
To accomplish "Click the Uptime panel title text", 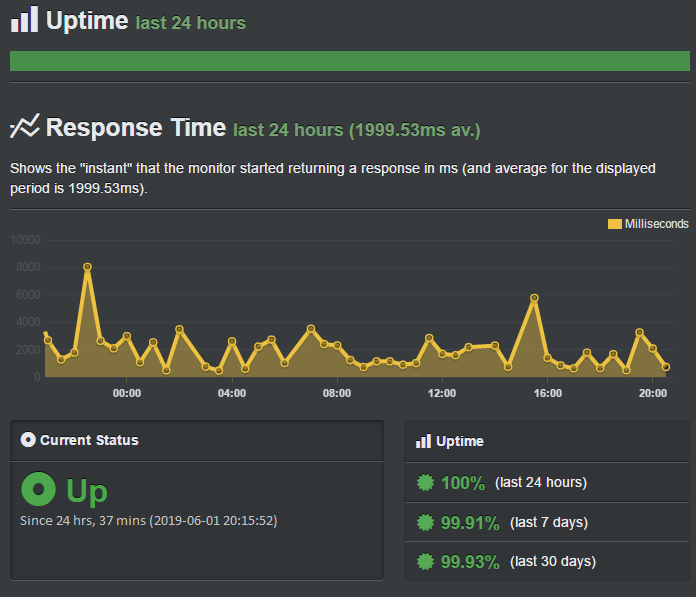I will click(460, 441).
